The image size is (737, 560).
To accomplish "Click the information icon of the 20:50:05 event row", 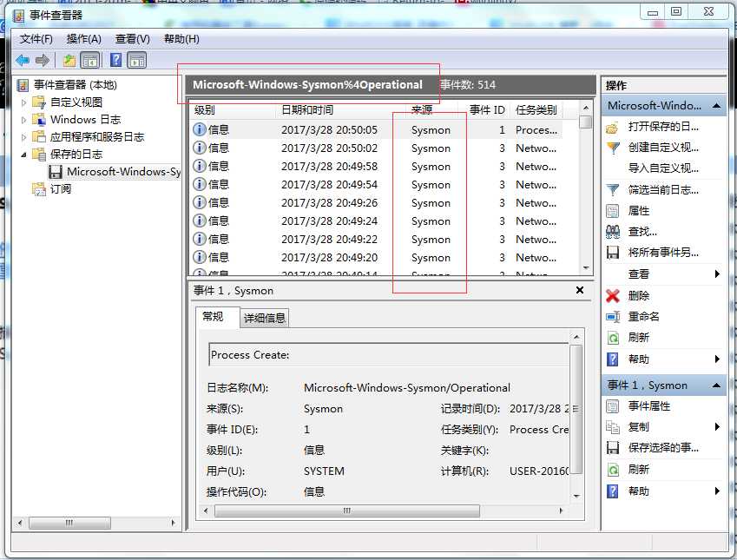I will coord(200,129).
